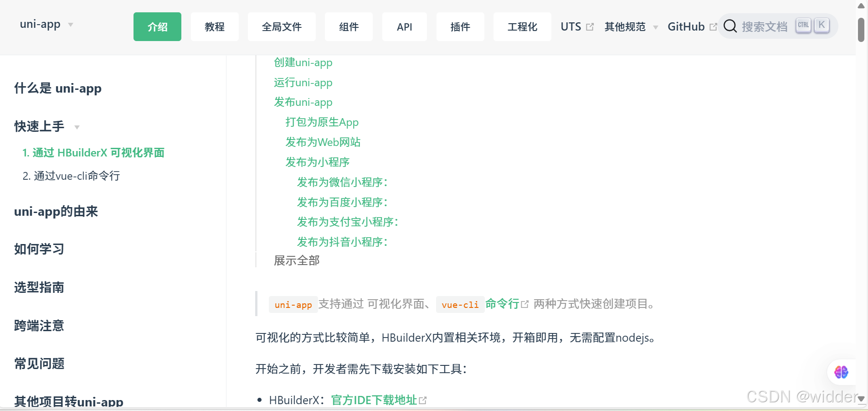Jump to 创建uni-app in the contents list
This screenshot has width=868, height=411.
(x=303, y=62)
